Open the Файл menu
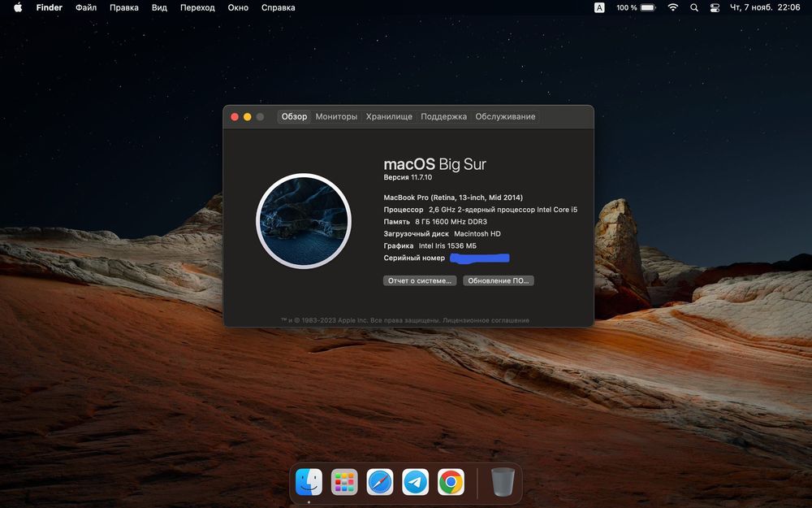 point(86,7)
